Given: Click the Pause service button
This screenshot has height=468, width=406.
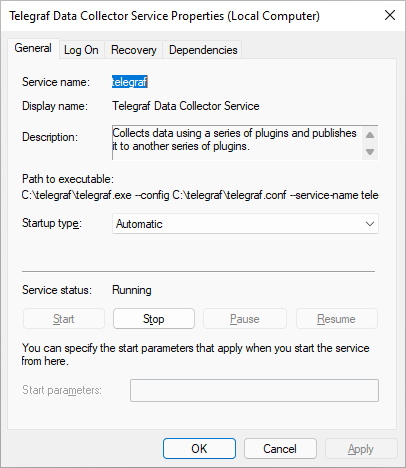Looking at the screenshot, I should 245,319.
